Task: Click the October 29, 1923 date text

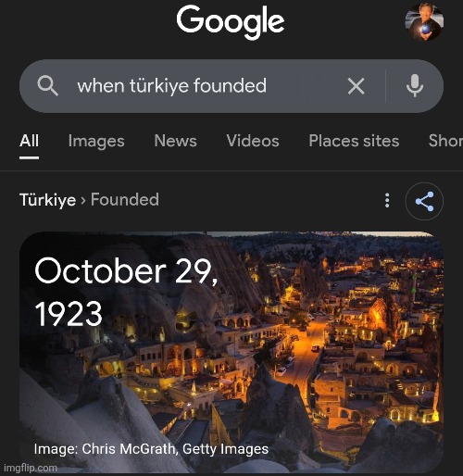Action: (x=127, y=292)
